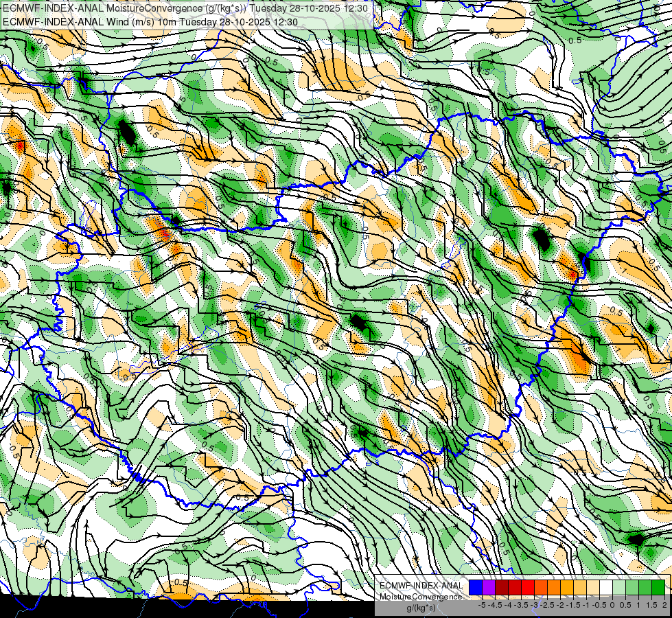The width and height of the screenshot is (672, 618).
Task: Click the 1.5 legend tick label
Action: point(651,605)
